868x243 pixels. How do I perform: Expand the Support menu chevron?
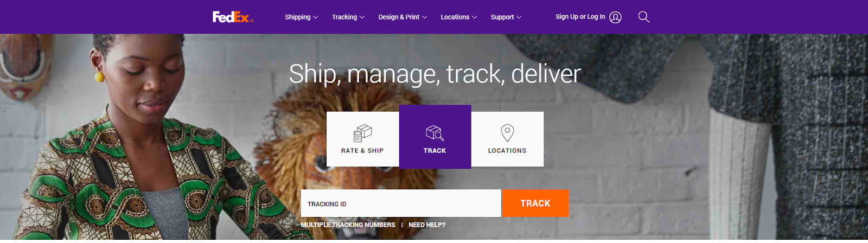519,17
